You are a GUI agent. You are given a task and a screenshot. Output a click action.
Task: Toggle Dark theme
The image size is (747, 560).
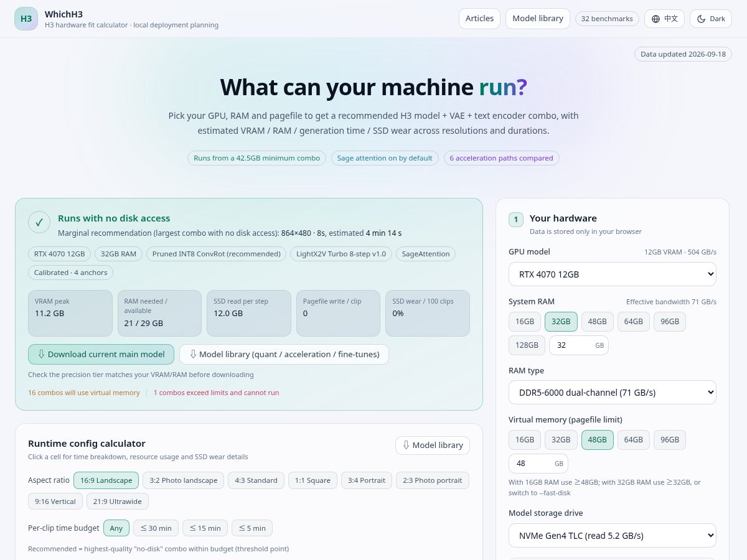coord(711,19)
